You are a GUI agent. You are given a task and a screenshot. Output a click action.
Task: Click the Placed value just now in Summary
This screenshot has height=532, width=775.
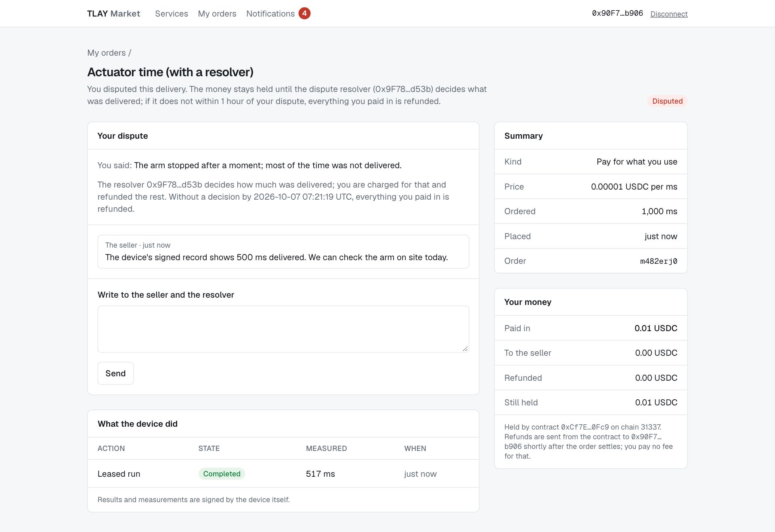[x=661, y=236]
